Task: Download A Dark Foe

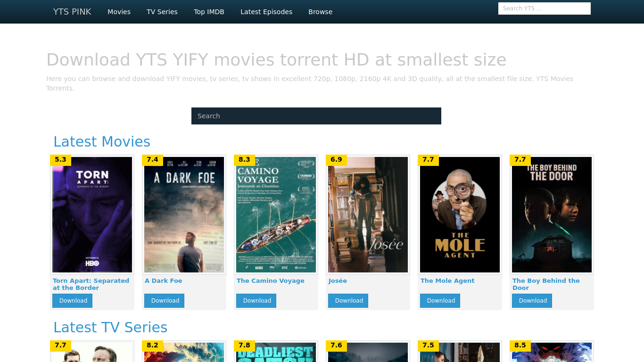Action: [x=165, y=301]
